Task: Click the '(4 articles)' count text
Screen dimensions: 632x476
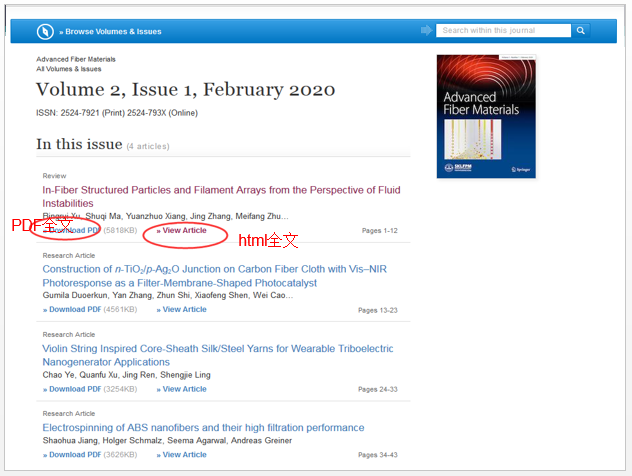Action: [x=148, y=146]
